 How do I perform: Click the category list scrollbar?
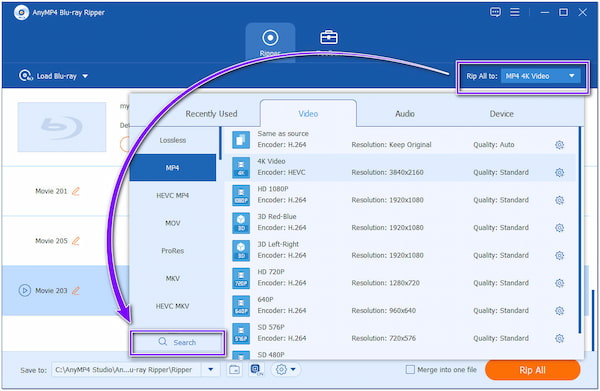pos(220,143)
